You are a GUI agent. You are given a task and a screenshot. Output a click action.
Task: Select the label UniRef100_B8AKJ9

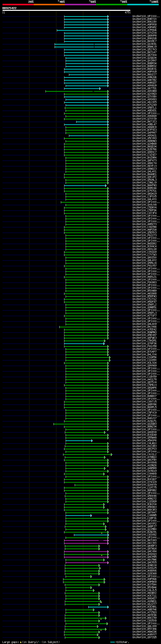144,47
